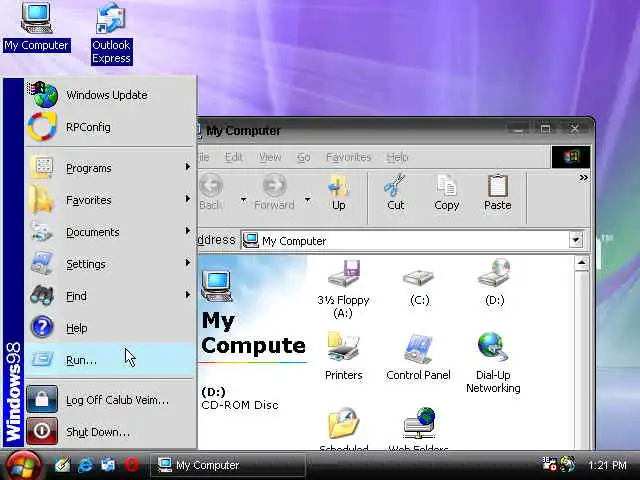Launch Outlook Express from quick launch
The image size is (640, 480).
coord(108,465)
